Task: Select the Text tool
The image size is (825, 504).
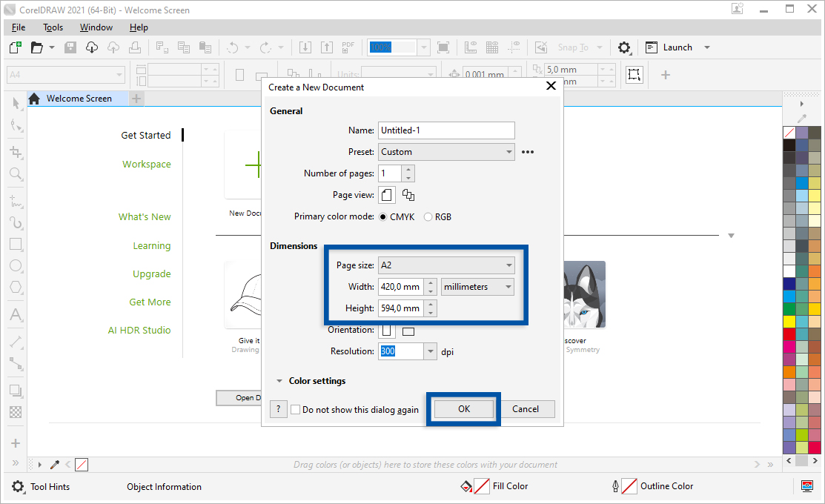Action: [x=15, y=315]
